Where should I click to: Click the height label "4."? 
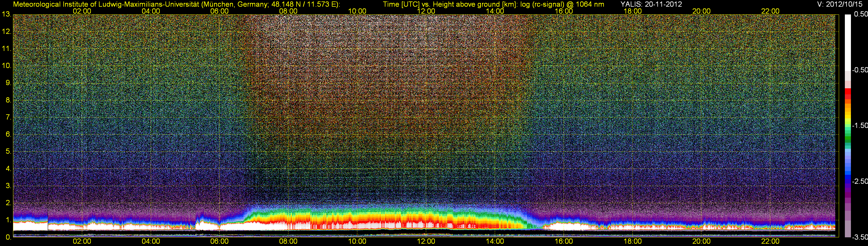[8, 168]
